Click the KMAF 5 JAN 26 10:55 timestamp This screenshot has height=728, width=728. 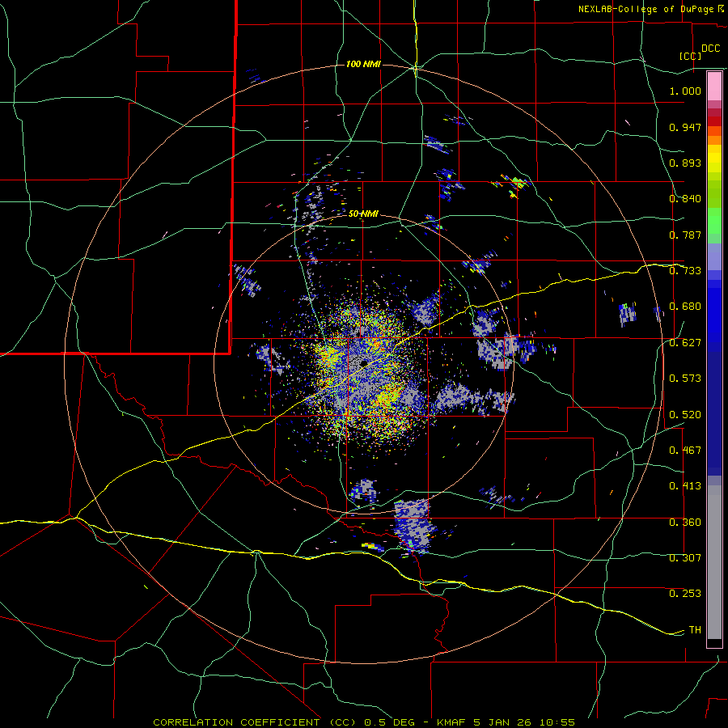(506, 722)
